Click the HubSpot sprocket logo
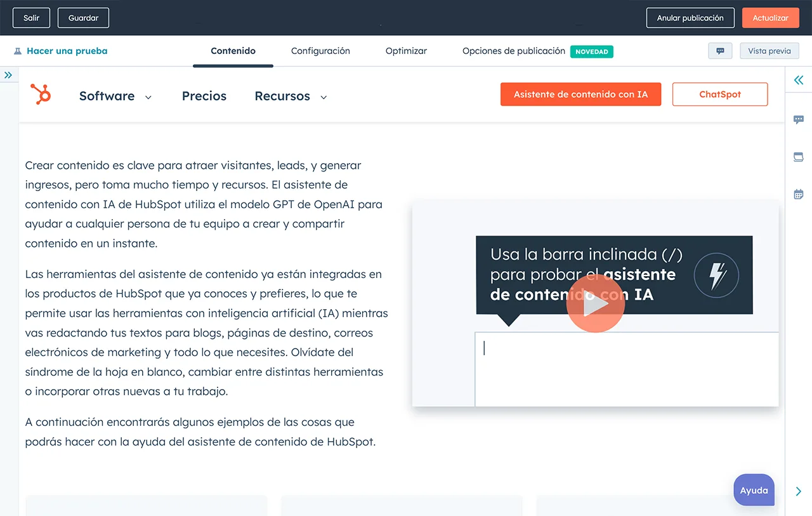 tap(41, 95)
